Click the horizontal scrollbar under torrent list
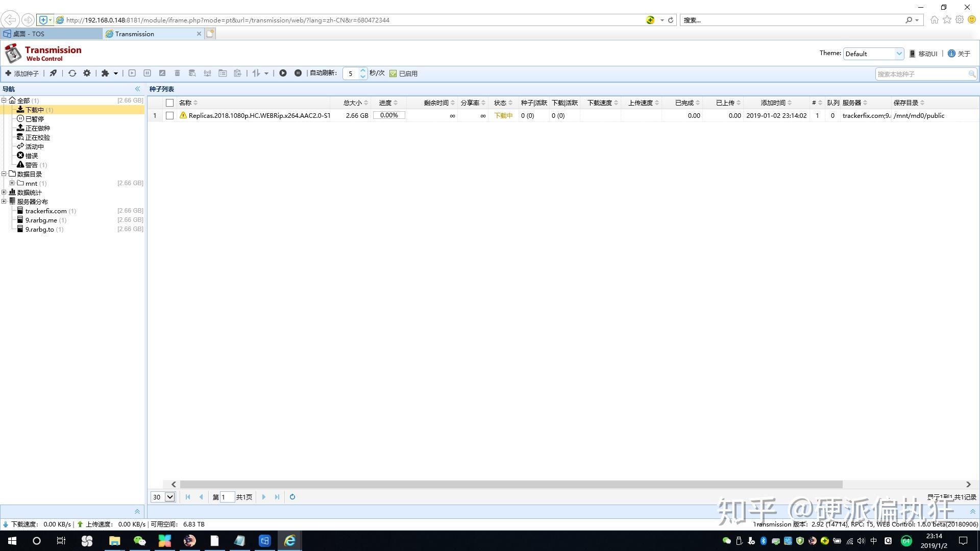Image resolution: width=980 pixels, height=551 pixels. tap(510, 484)
